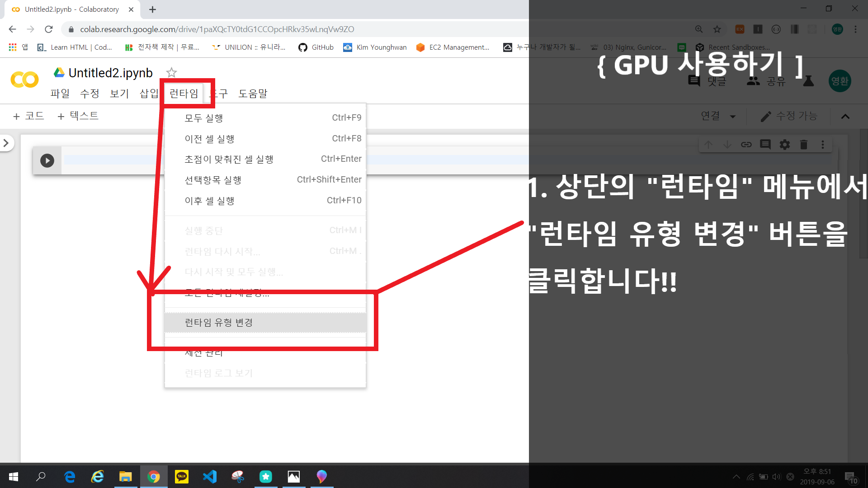Open the 연결 connect dropdown arrow
868x488 pixels.
pos(732,117)
